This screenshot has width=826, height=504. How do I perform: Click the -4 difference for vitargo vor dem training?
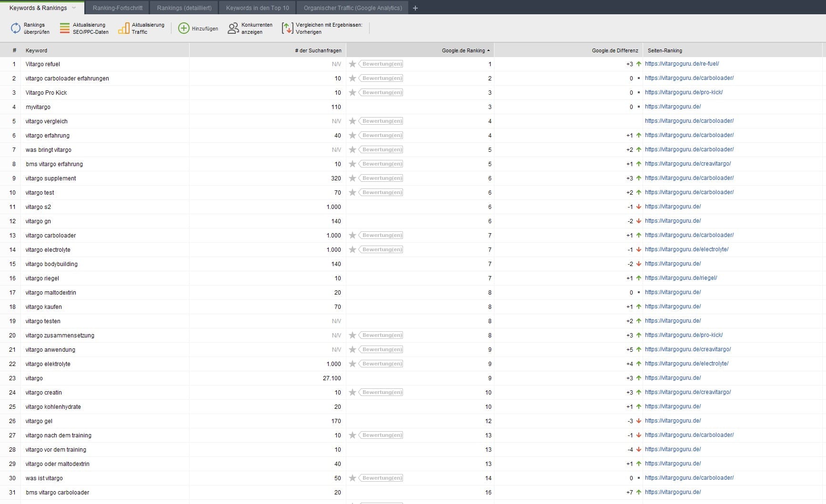[x=630, y=450]
